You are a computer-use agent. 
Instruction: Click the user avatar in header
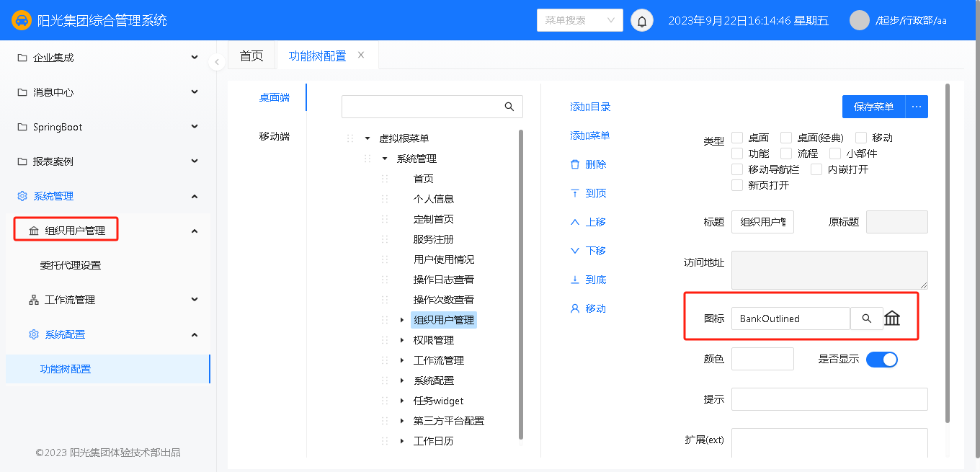[859, 20]
